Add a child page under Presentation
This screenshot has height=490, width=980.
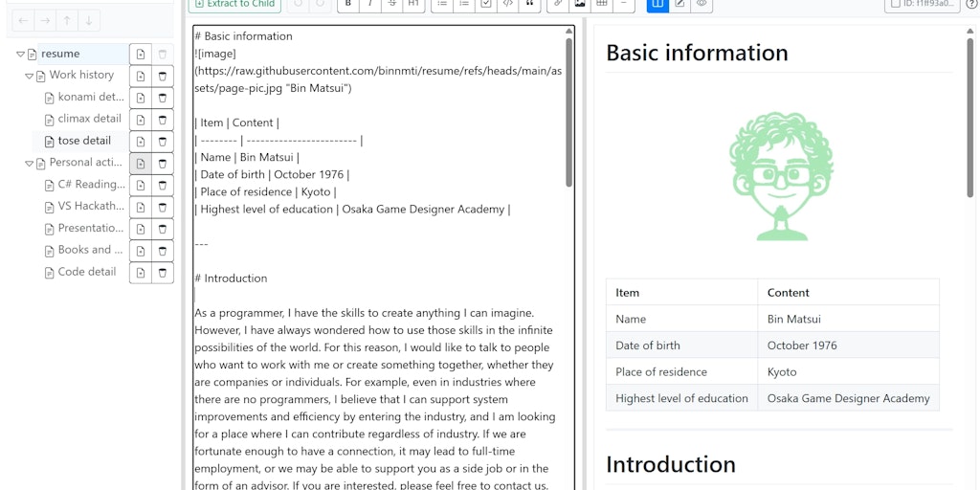point(141,230)
